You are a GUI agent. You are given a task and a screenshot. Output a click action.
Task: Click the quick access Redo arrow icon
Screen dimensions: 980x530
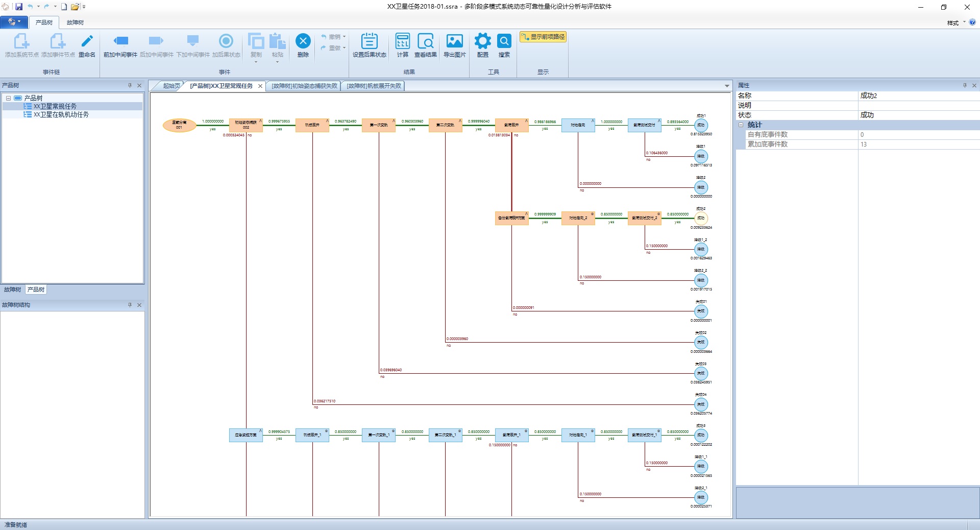tap(46, 7)
